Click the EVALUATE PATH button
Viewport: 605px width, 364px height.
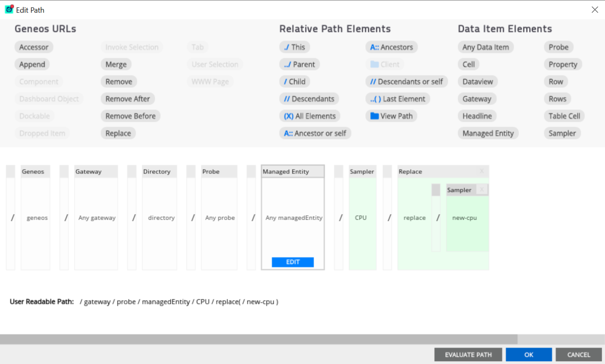[468, 355]
